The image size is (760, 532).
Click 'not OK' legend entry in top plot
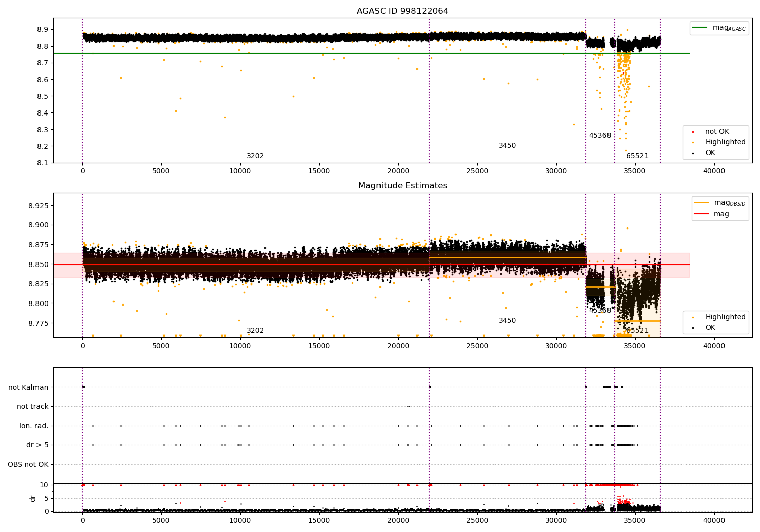(717, 132)
